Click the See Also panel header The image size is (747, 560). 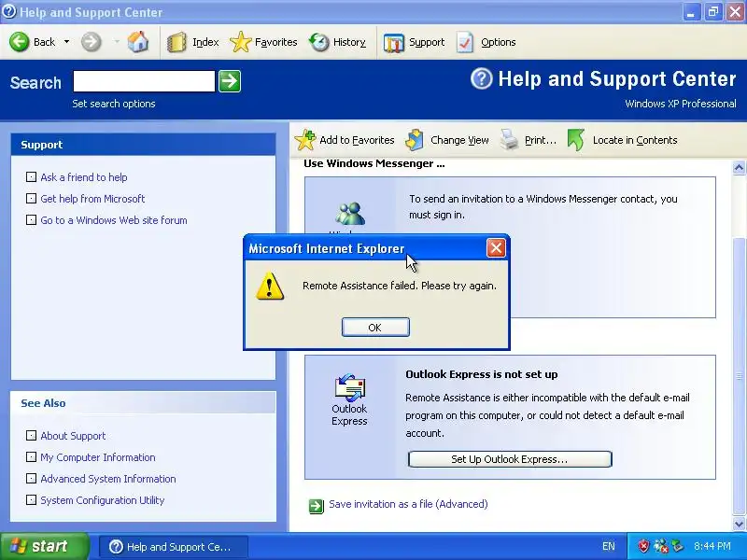pyautogui.click(x=143, y=403)
